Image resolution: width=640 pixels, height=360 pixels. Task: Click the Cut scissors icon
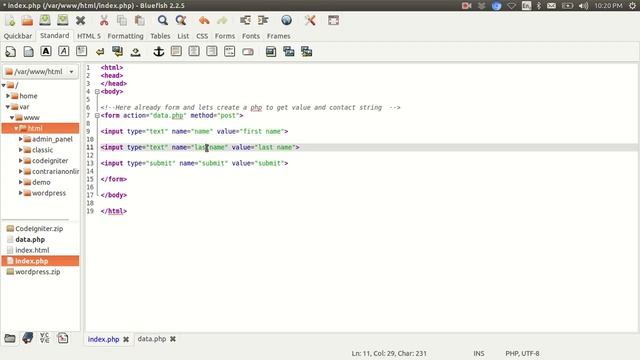pos(104,20)
